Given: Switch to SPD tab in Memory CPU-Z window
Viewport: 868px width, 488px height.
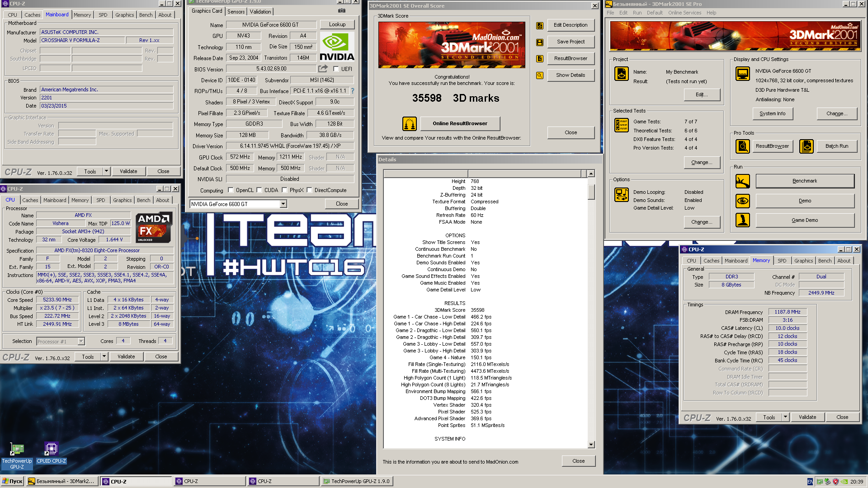Looking at the screenshot, I should tap(782, 261).
